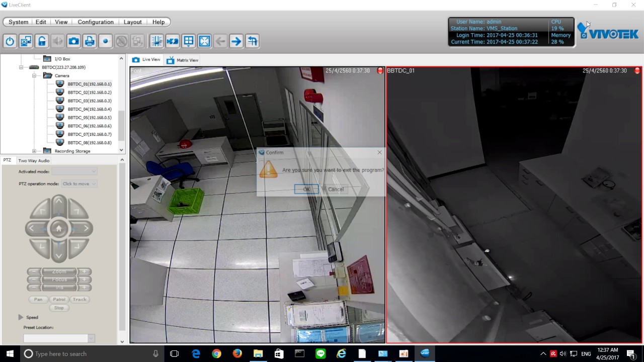644x362 pixels.
Task: Take a snapshot with the camera icon
Action: pos(73,41)
